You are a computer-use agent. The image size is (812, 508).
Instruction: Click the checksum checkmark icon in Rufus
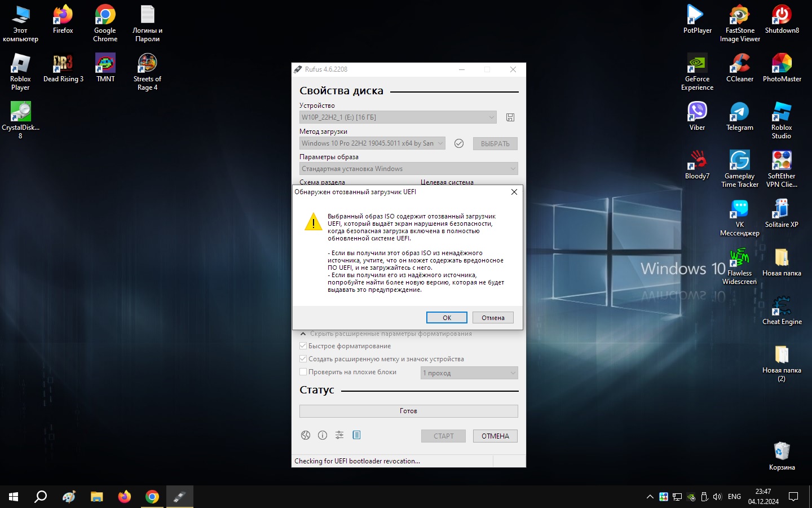[x=459, y=143]
